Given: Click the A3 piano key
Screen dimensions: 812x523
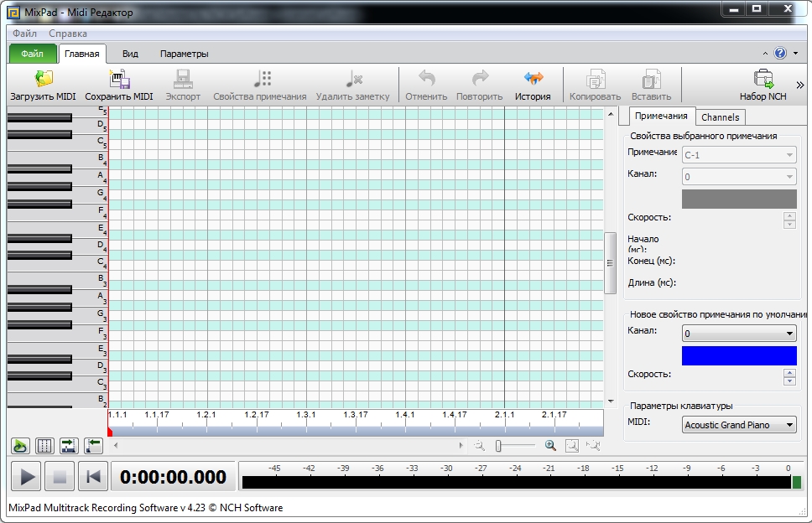Looking at the screenshot, I should (89, 298).
